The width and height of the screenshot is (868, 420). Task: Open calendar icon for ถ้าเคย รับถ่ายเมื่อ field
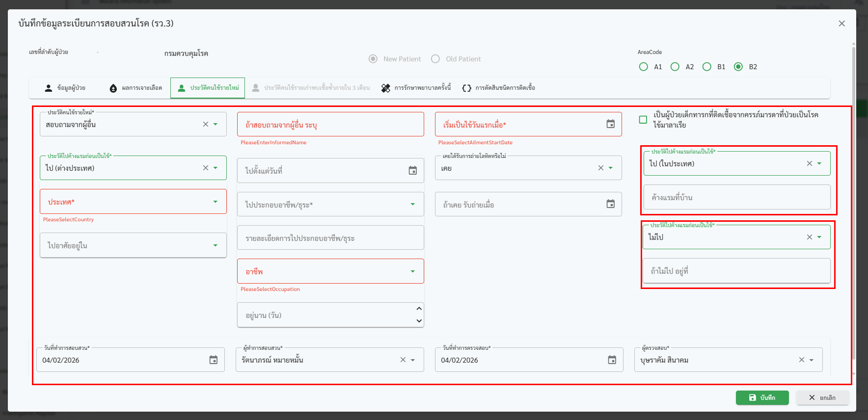(x=610, y=204)
